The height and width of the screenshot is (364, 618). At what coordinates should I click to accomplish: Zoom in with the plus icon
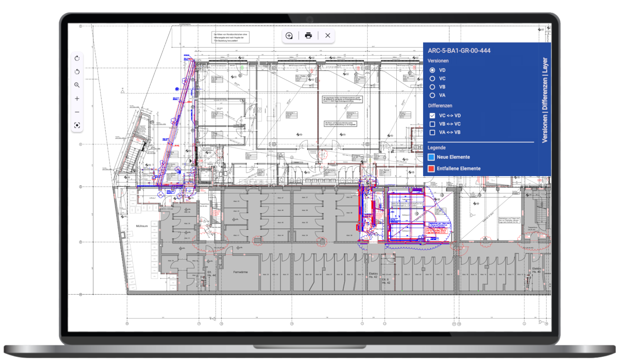(77, 99)
